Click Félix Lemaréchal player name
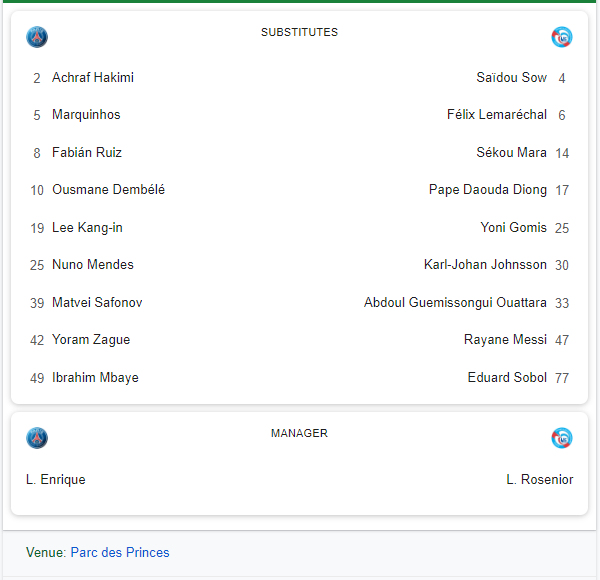Viewport: 600px width, 580px height. [x=496, y=115]
